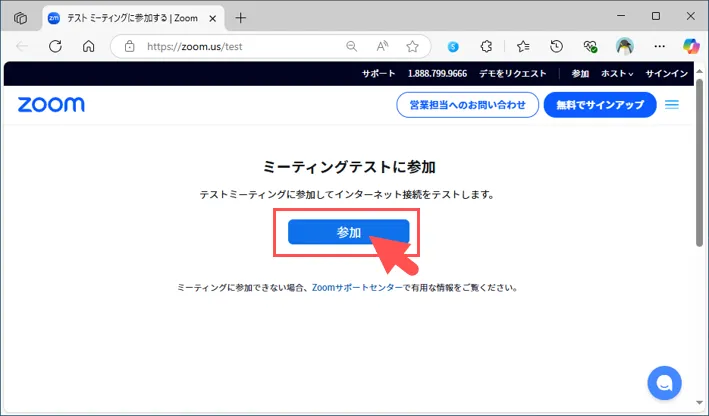Open browser History icon
The width and height of the screenshot is (709, 416).
click(x=556, y=46)
